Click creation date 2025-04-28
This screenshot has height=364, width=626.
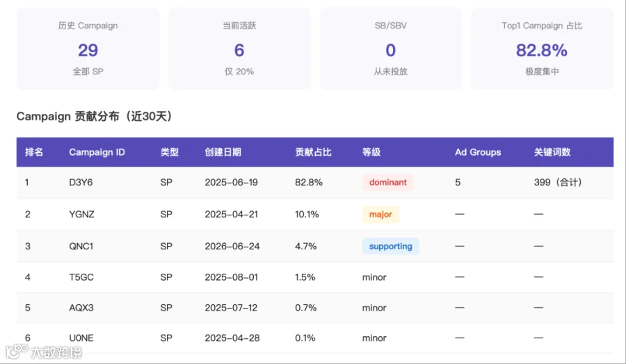232,338
